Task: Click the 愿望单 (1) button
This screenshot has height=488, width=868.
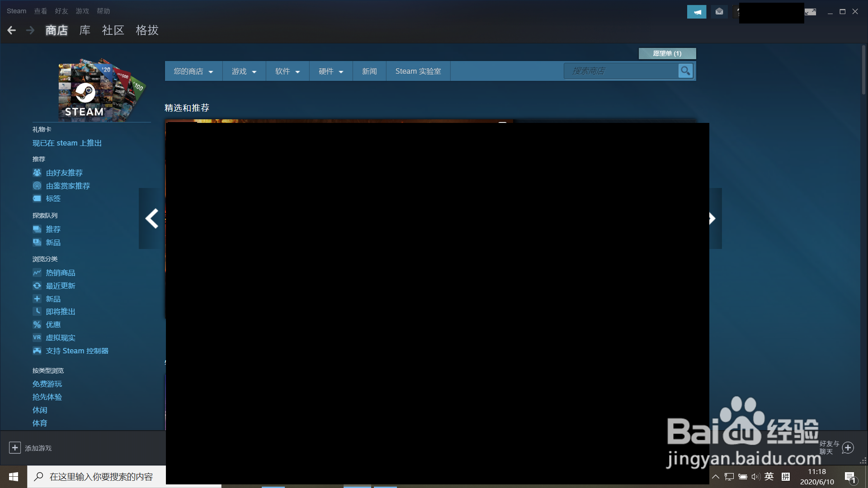Action: pos(667,53)
